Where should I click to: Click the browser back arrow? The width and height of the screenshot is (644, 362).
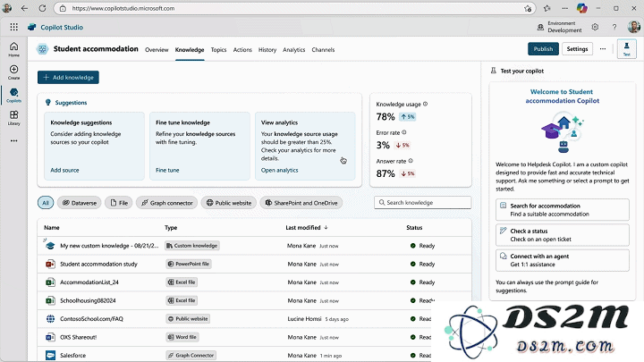(25, 8)
